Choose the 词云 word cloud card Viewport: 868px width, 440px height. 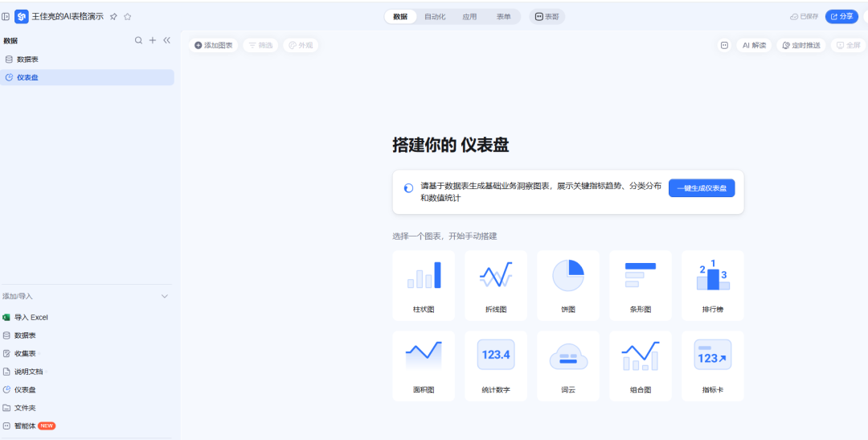pos(568,366)
